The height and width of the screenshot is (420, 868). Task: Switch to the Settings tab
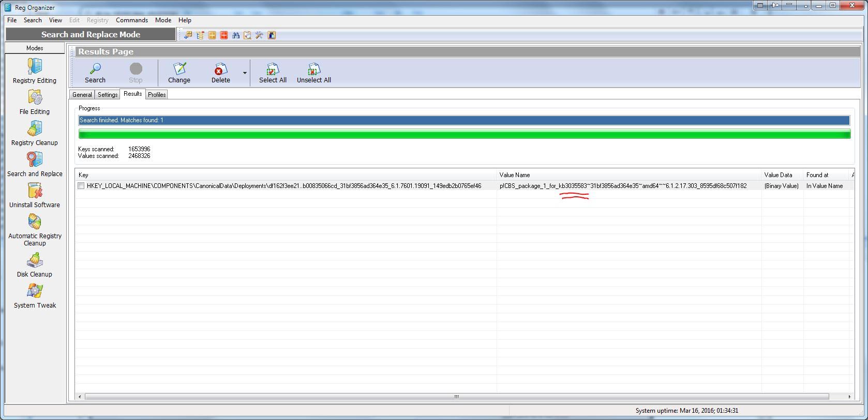[108, 95]
